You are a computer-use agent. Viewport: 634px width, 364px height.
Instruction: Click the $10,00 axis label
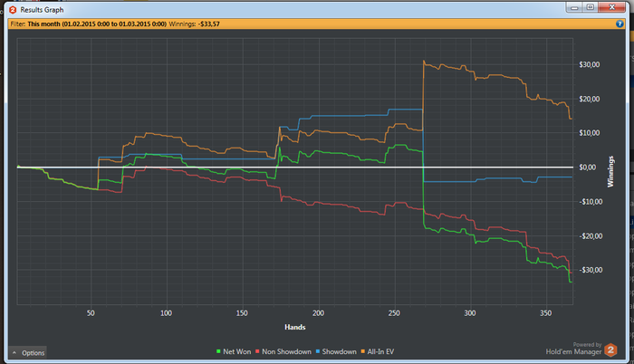589,133
